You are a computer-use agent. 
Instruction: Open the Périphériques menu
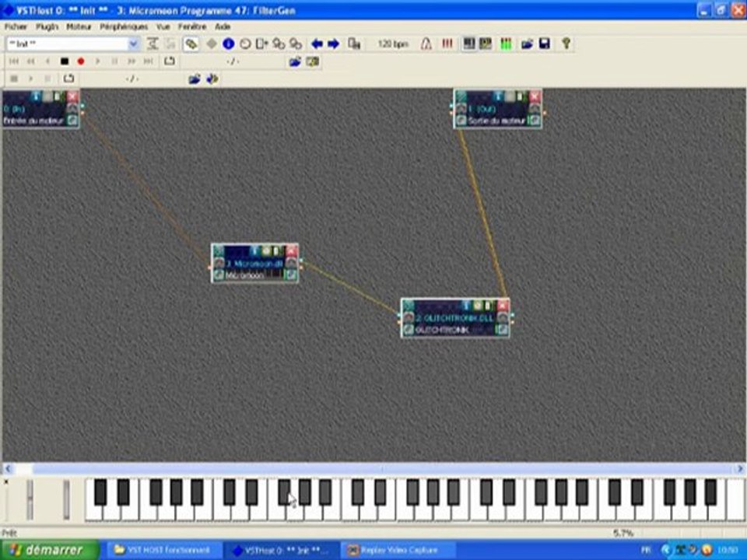[x=124, y=26]
